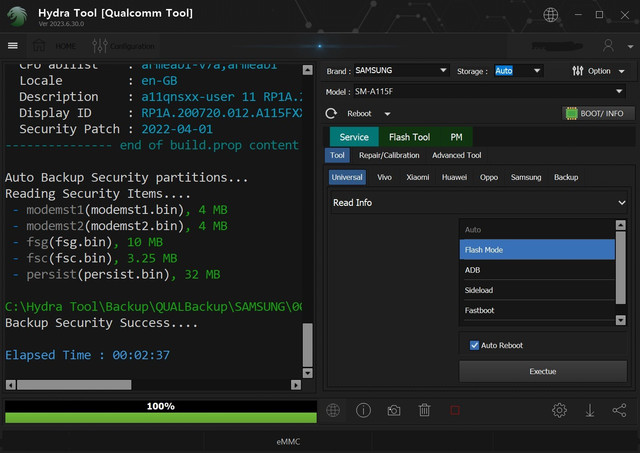Click the Reboot circular arrow icon
The image size is (640, 453).
(331, 113)
